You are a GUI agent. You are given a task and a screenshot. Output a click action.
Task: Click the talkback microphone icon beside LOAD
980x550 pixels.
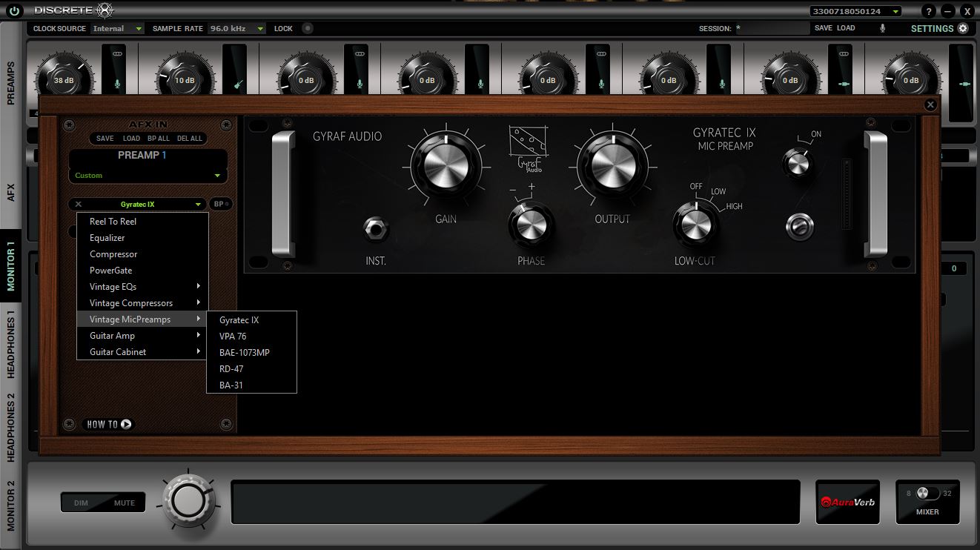[x=882, y=28]
